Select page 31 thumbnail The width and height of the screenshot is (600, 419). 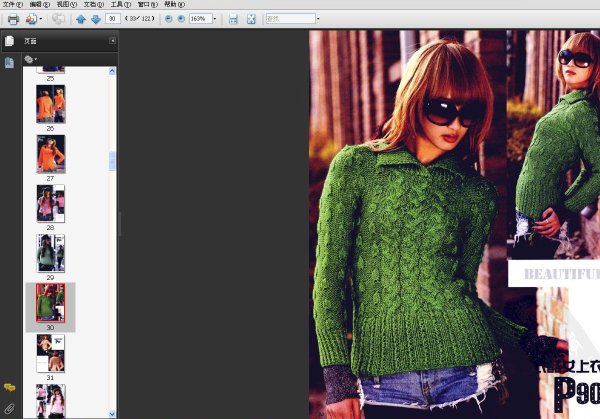click(x=51, y=353)
